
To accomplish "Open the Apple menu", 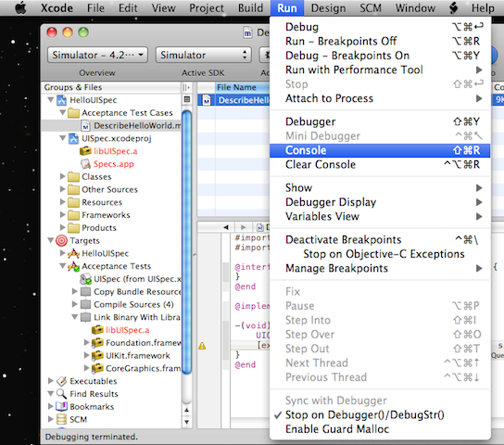I will tap(21, 7).
